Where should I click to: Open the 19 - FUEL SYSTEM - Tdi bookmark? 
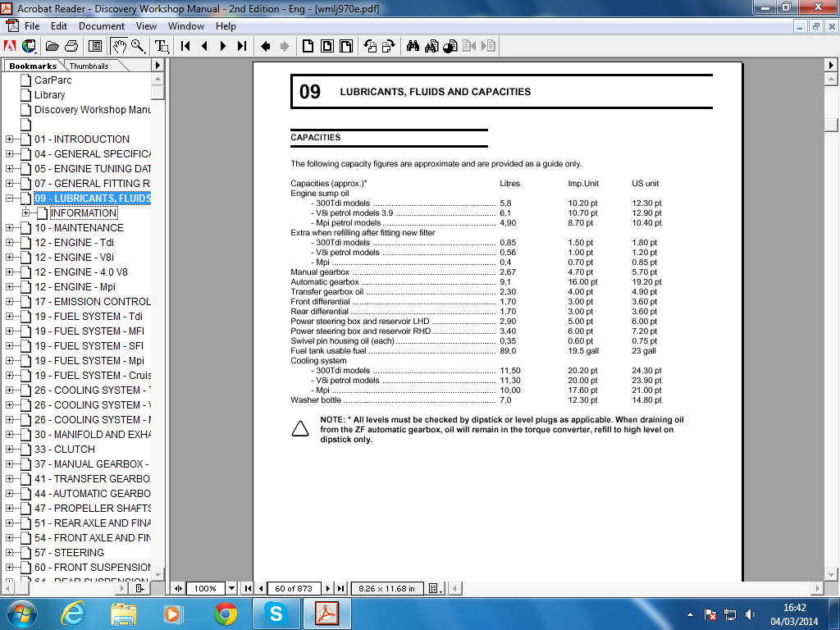click(89, 316)
